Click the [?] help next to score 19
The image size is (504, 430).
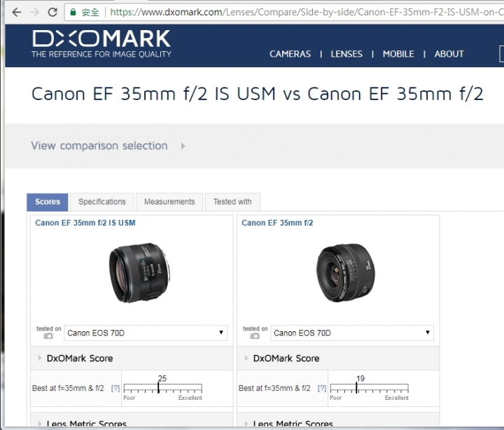click(x=322, y=388)
